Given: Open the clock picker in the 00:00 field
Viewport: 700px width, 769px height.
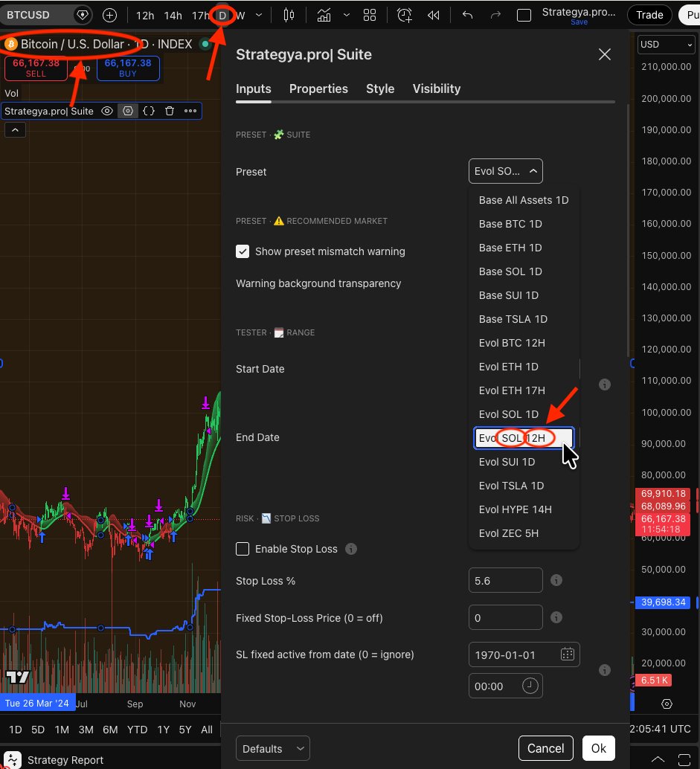Looking at the screenshot, I should tap(530, 686).
